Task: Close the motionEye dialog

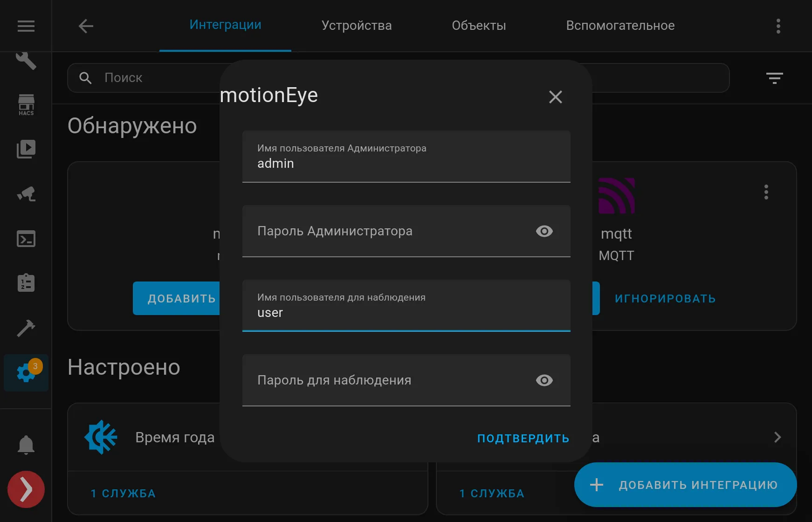Action: [556, 97]
